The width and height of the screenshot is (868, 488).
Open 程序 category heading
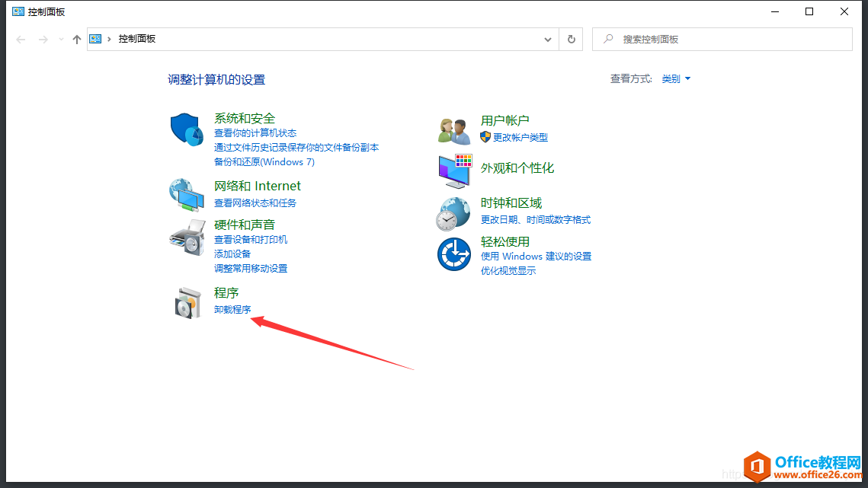click(226, 292)
